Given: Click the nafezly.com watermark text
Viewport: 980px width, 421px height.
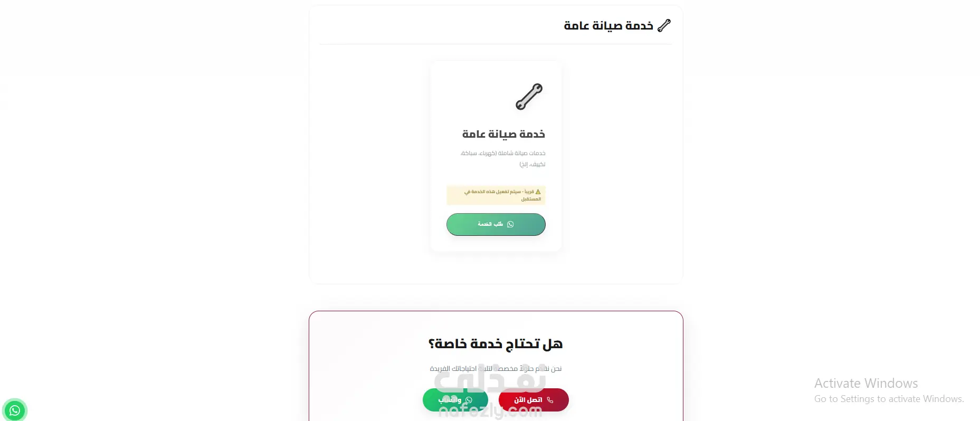Looking at the screenshot, I should [490, 412].
